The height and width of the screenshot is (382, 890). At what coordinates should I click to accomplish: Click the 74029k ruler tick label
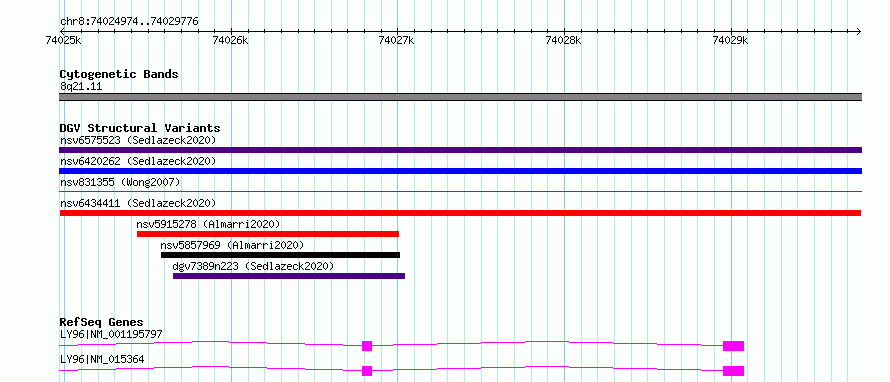click(x=731, y=40)
